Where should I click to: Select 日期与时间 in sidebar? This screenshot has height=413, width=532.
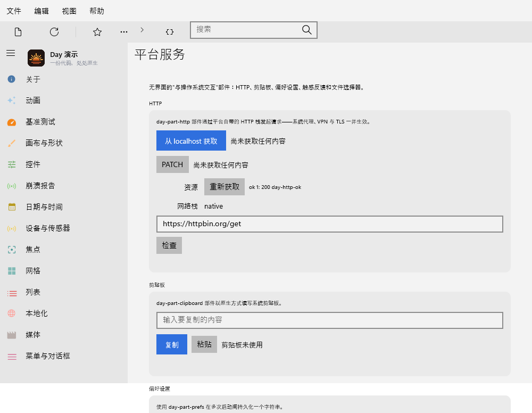pos(64,207)
